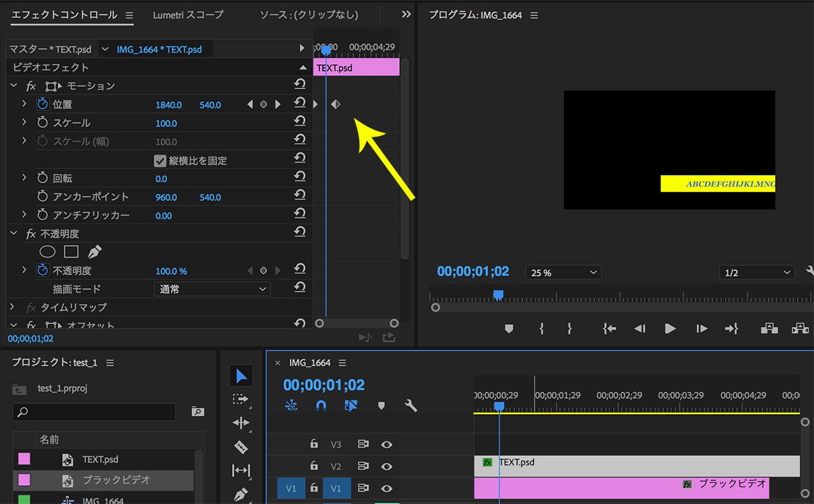Select the Selection tool arrow

[242, 376]
